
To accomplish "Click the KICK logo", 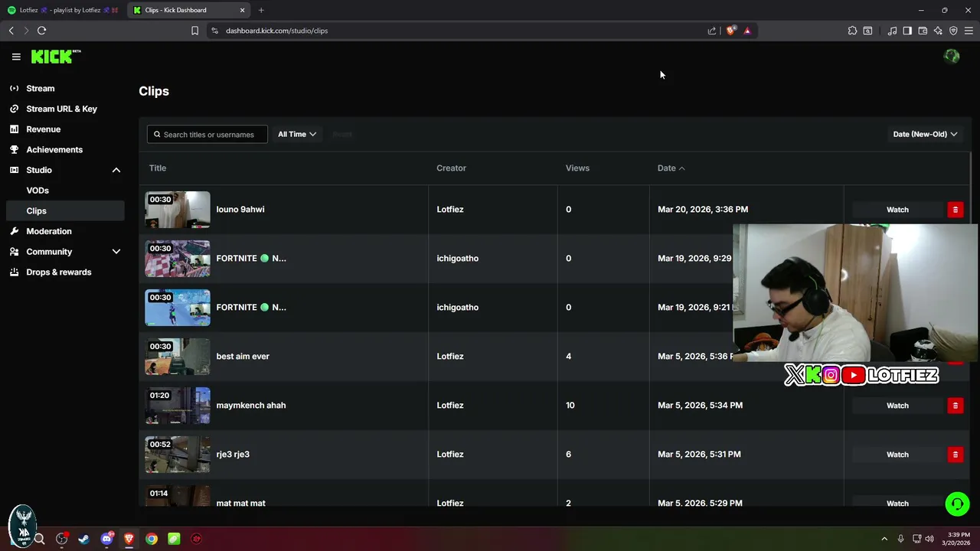I will [55, 57].
